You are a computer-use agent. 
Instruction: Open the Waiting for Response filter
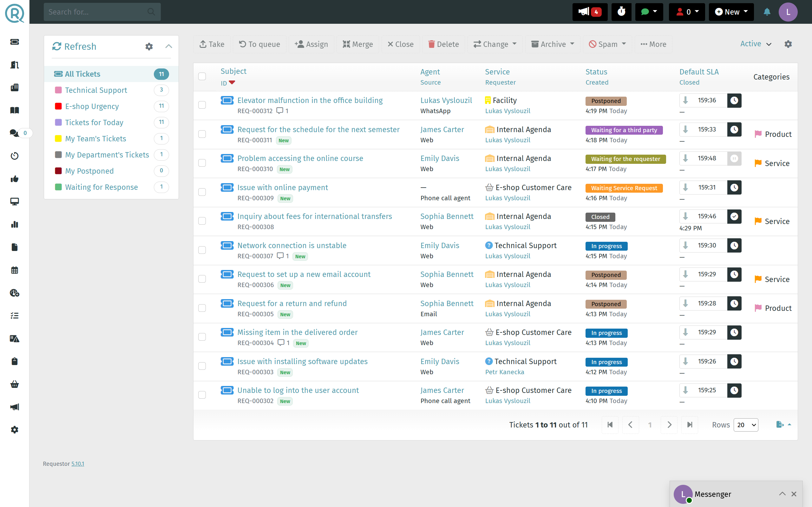102,187
